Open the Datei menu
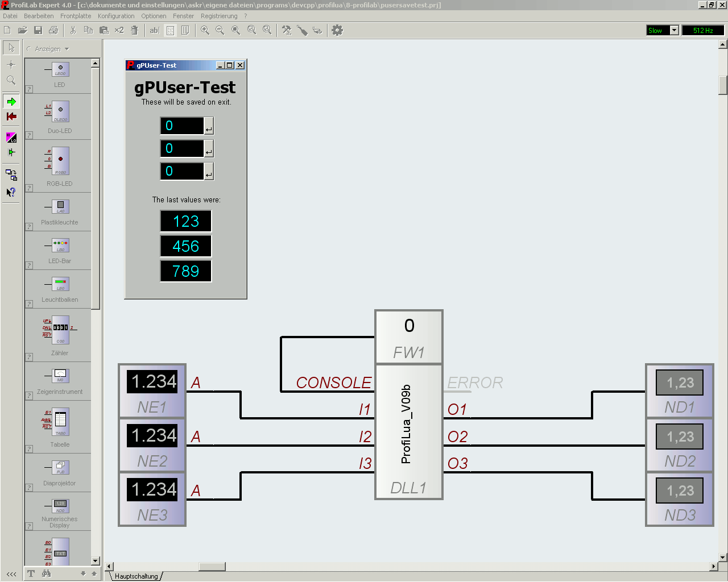This screenshot has width=728, height=582. [x=10, y=16]
